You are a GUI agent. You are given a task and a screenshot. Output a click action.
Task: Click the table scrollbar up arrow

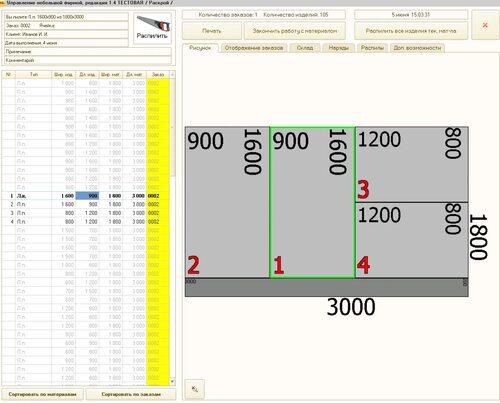(x=173, y=75)
